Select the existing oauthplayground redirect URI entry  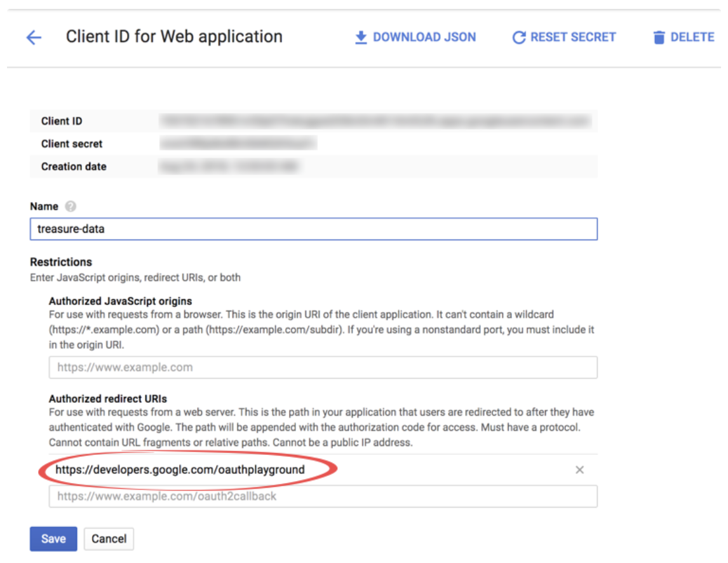coord(180,470)
